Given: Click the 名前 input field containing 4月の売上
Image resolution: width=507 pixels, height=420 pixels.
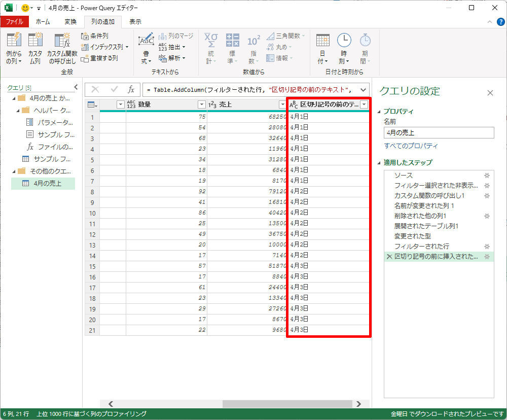Looking at the screenshot, I should pyautogui.click(x=439, y=132).
